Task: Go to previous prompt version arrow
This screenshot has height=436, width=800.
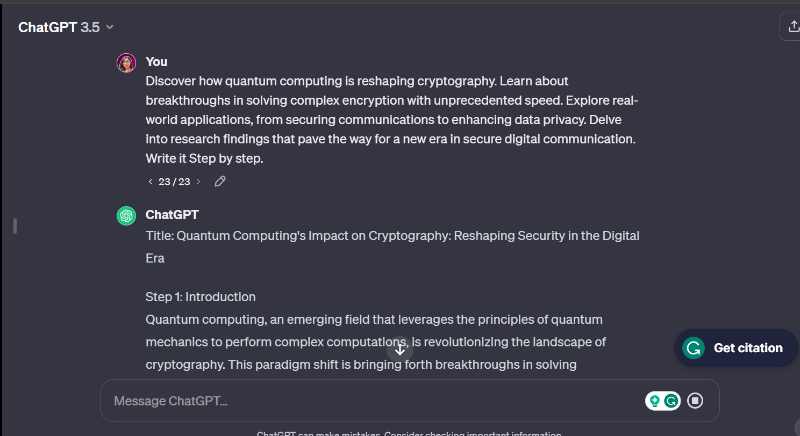Action: 150,181
